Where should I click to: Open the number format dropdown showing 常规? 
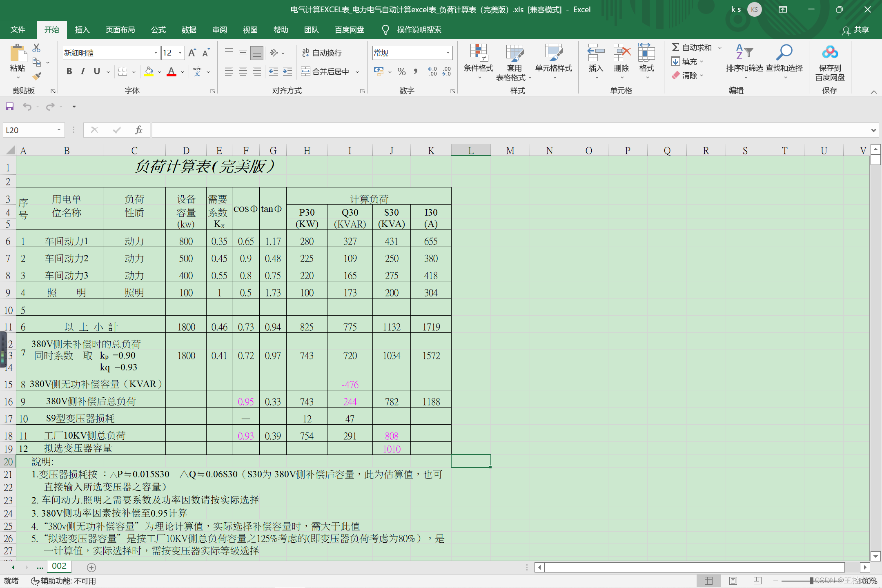[x=448, y=53]
